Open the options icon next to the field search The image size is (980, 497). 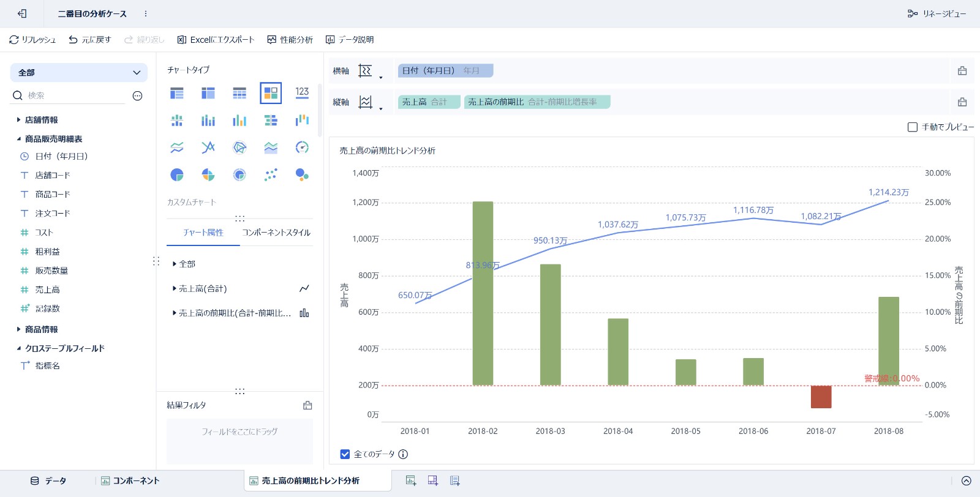(137, 95)
